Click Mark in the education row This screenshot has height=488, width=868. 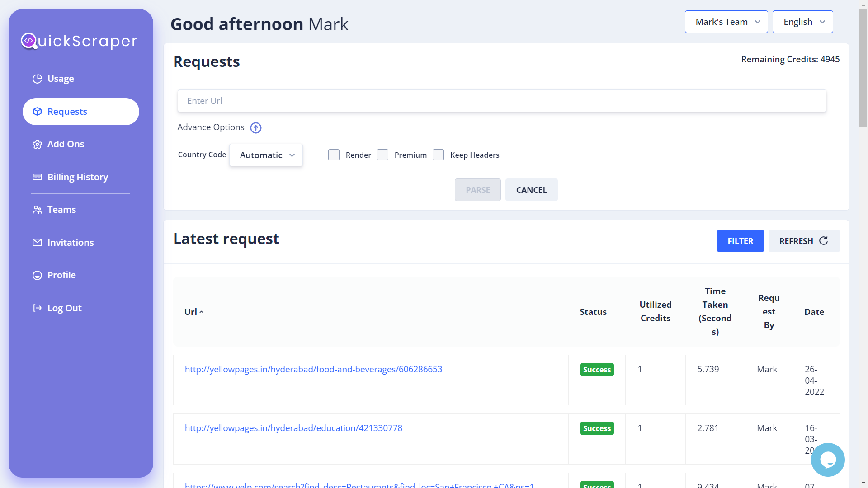pyautogui.click(x=767, y=428)
